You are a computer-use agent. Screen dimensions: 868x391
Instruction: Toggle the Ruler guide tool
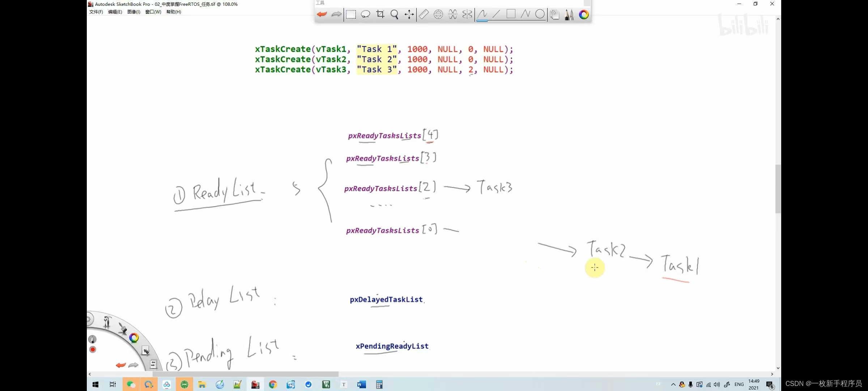coord(424,14)
